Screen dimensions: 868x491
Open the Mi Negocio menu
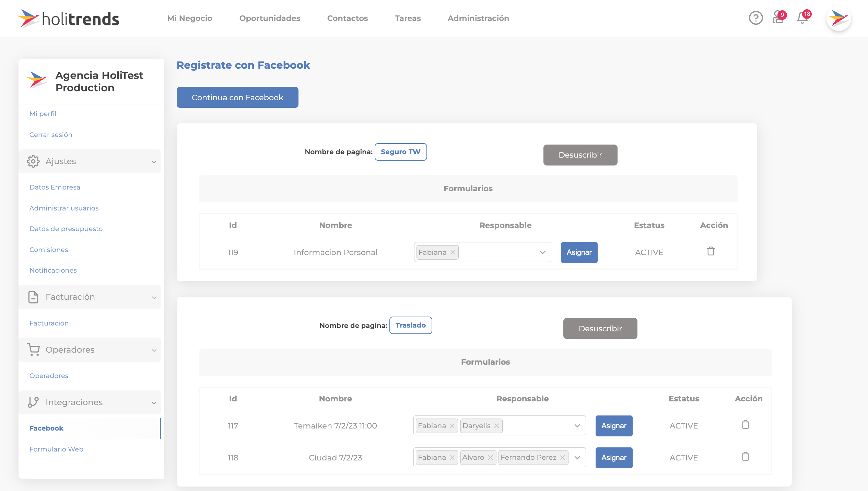pyautogui.click(x=190, y=18)
